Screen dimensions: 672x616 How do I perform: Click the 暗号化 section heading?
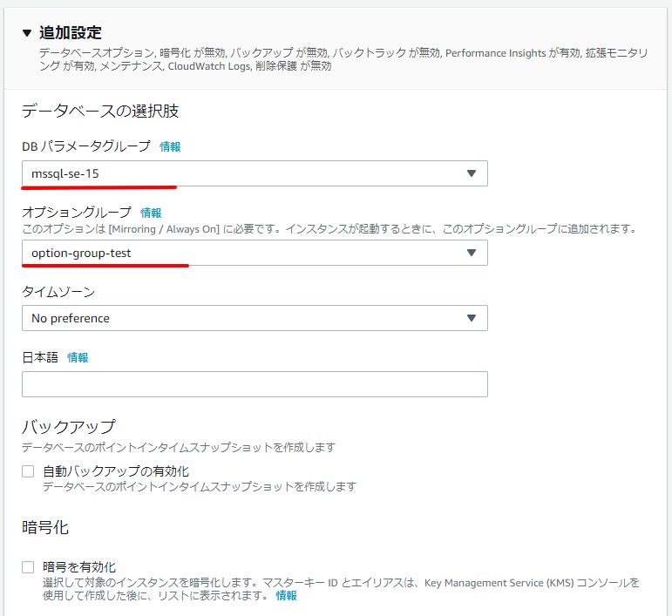tap(45, 527)
